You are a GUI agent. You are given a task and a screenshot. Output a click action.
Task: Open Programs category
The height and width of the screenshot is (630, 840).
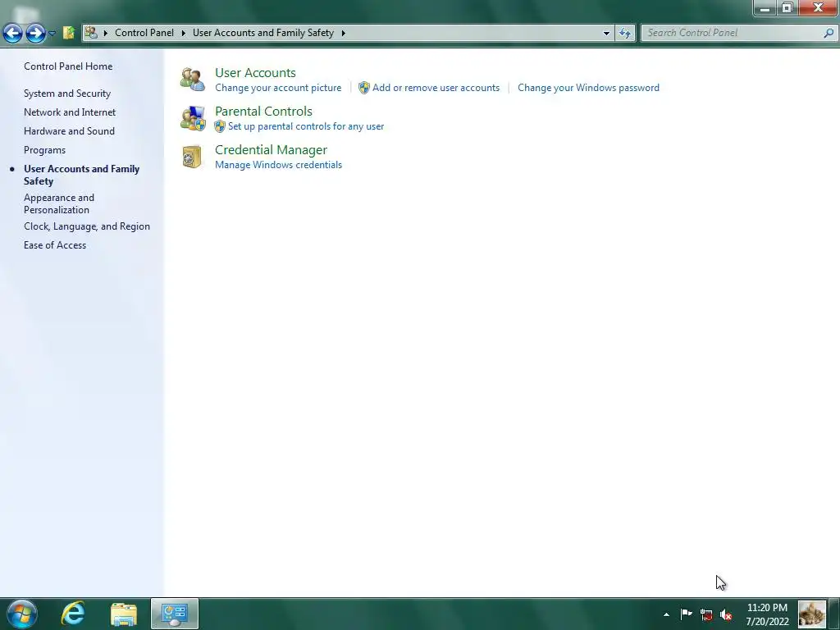(x=44, y=150)
